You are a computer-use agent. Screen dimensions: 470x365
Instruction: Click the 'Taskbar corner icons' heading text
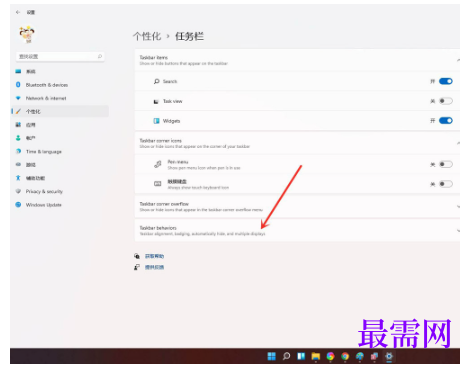click(161, 140)
